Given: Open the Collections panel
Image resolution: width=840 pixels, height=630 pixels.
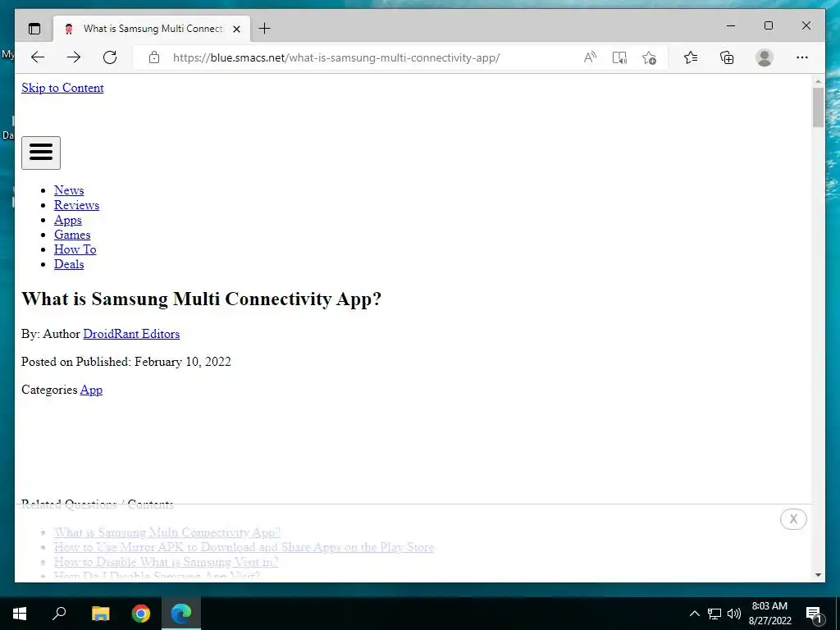Looking at the screenshot, I should pyautogui.click(x=727, y=57).
